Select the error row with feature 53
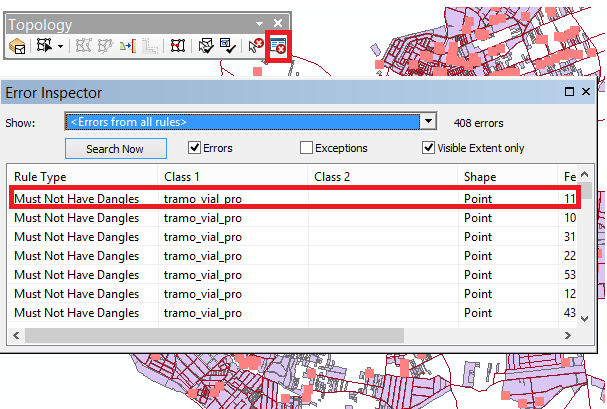 [x=293, y=275]
